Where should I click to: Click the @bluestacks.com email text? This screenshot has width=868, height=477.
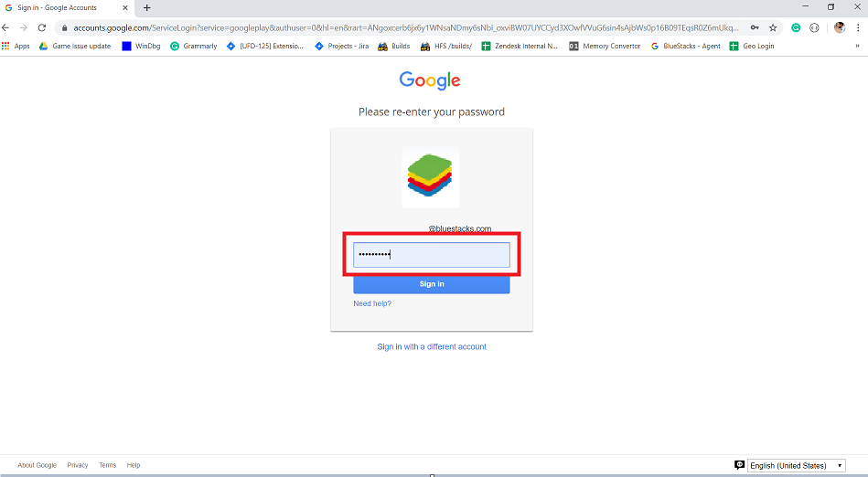[460, 228]
